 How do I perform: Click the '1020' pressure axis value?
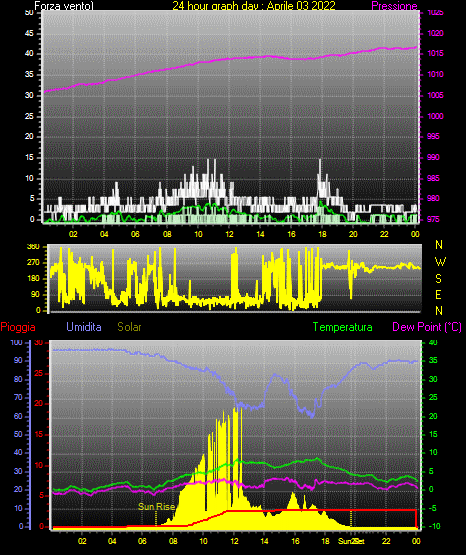pyautogui.click(x=436, y=33)
